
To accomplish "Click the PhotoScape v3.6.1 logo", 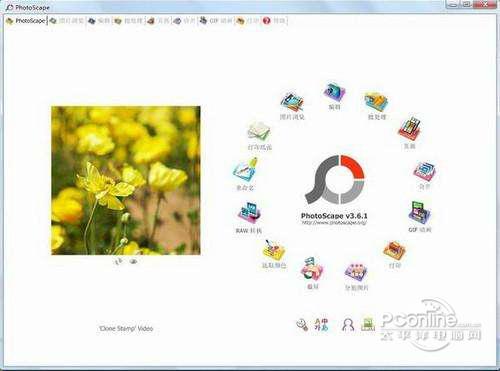I will [x=334, y=180].
